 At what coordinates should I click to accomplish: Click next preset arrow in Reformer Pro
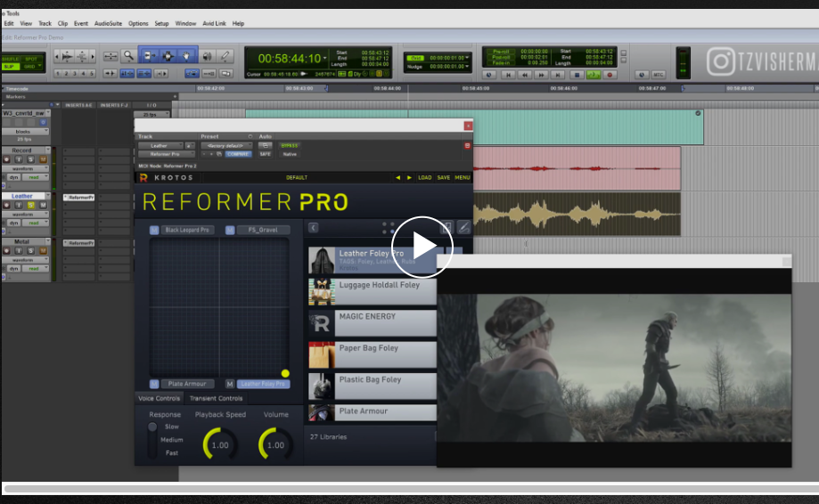click(x=409, y=178)
